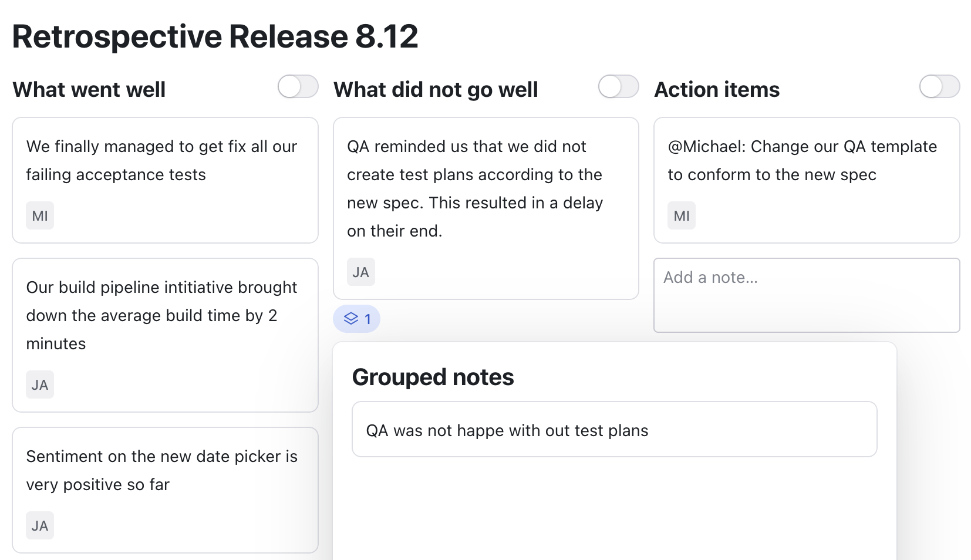Click the 'Action items' column heading
This screenshot has width=971, height=560.
coord(717,90)
